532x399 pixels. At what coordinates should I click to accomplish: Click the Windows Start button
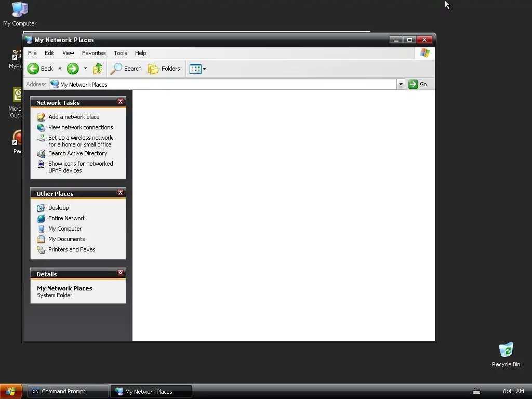pyautogui.click(x=11, y=391)
